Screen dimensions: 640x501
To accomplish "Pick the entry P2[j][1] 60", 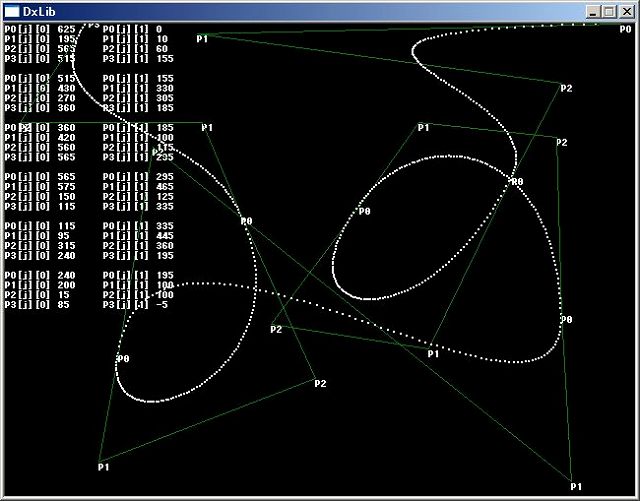I will tap(135, 49).
